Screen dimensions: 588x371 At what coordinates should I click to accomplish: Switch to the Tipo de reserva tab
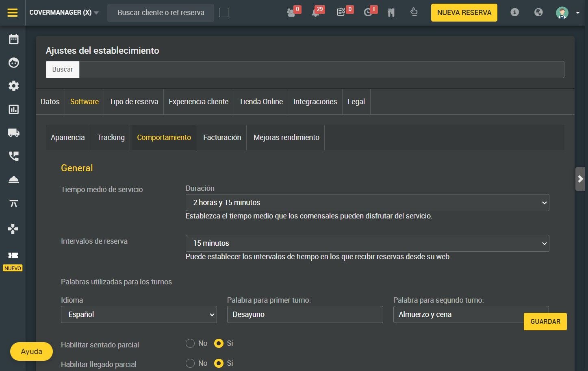[134, 102]
